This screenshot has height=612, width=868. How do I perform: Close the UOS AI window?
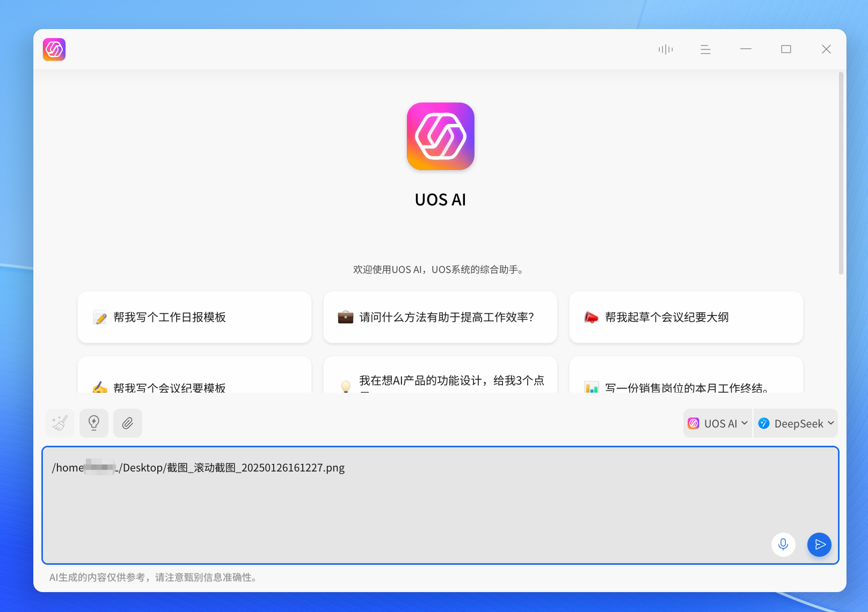click(x=826, y=49)
